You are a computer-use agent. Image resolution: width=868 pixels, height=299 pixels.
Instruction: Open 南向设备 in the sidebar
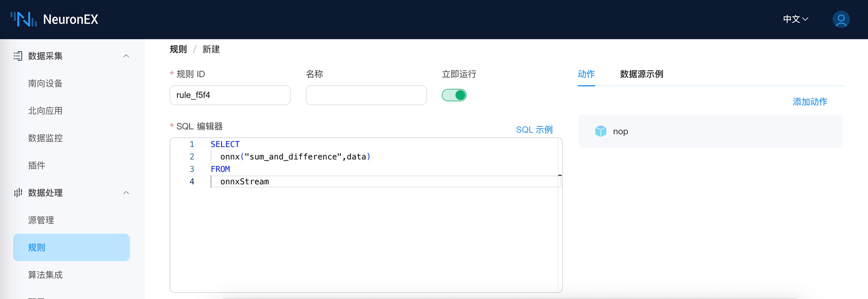coord(45,84)
